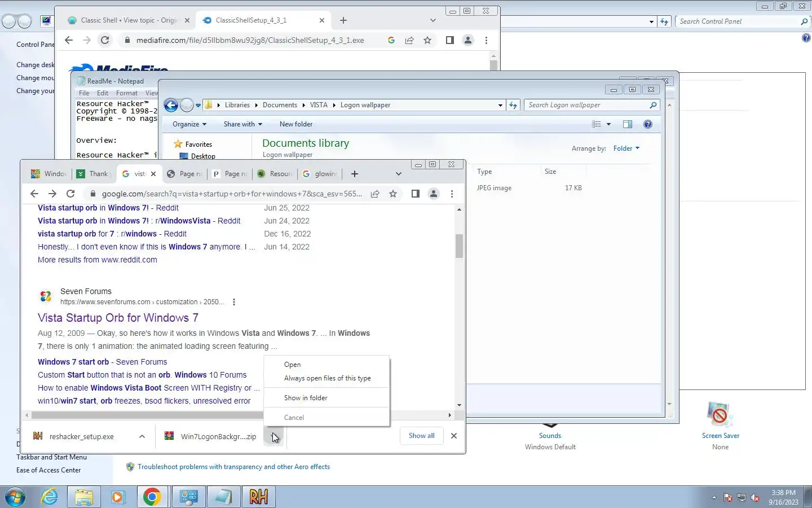Bookmark the MediaFire page star icon
The width and height of the screenshot is (812, 508).
point(427,40)
